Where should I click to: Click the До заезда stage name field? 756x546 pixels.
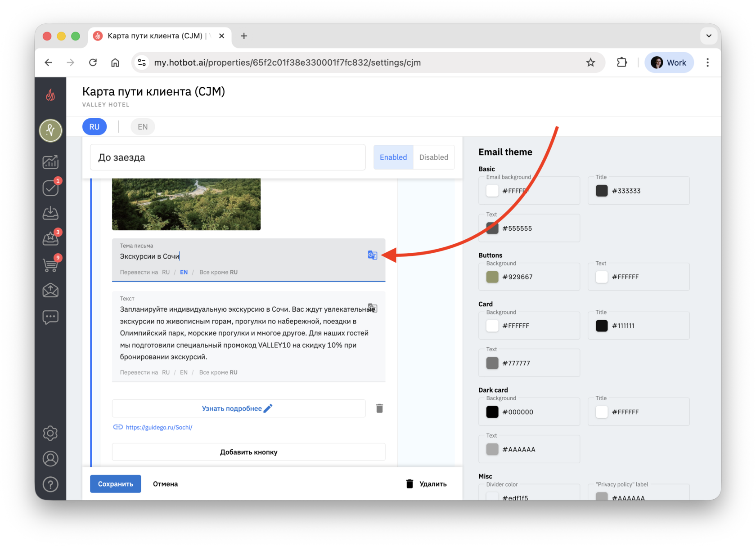tap(228, 157)
